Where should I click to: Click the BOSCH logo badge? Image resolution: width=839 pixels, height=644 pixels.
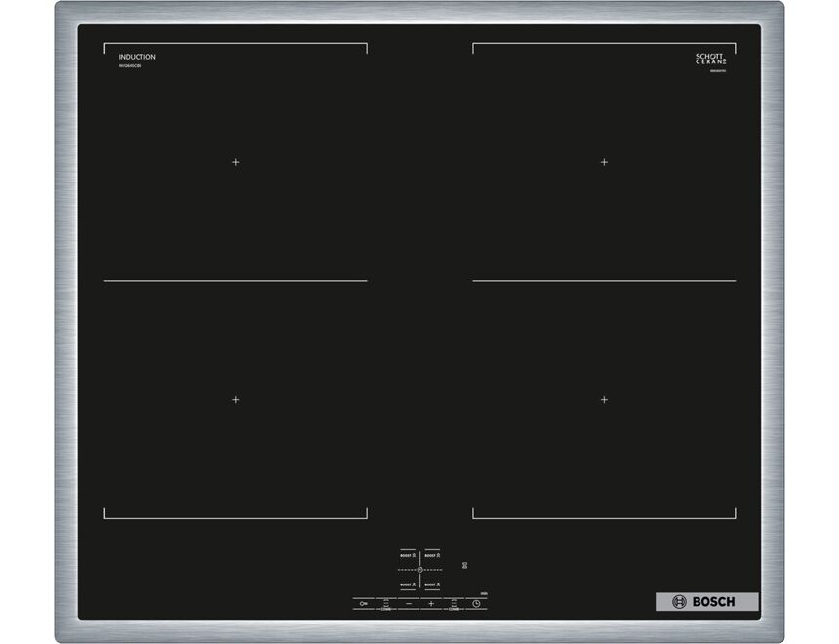pos(706,602)
